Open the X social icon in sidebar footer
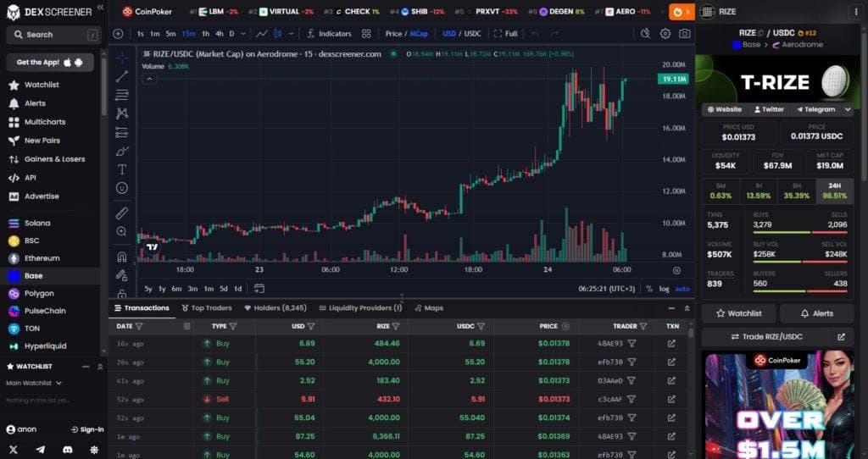868x459 pixels. 14,450
